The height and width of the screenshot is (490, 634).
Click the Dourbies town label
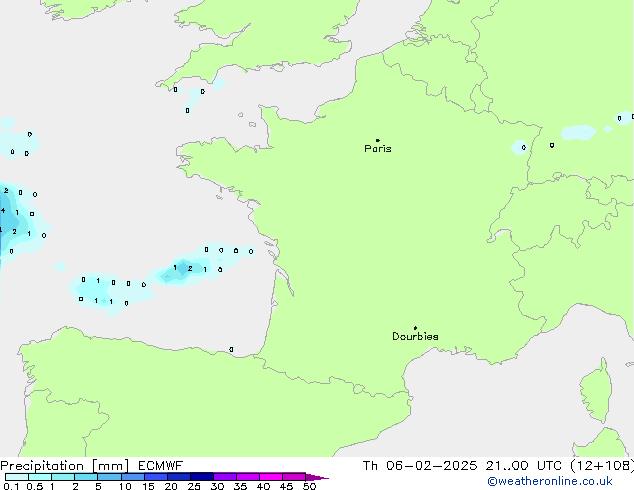click(415, 336)
